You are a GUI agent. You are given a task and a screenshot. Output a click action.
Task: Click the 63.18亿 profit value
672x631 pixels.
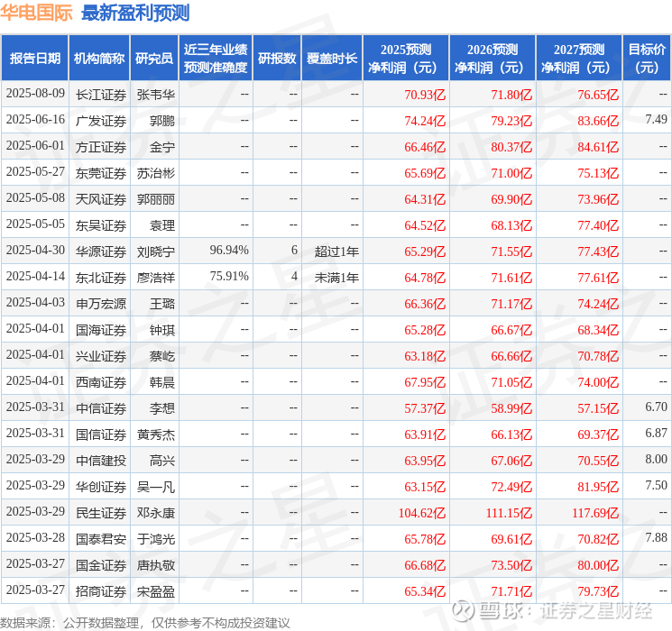click(x=425, y=356)
